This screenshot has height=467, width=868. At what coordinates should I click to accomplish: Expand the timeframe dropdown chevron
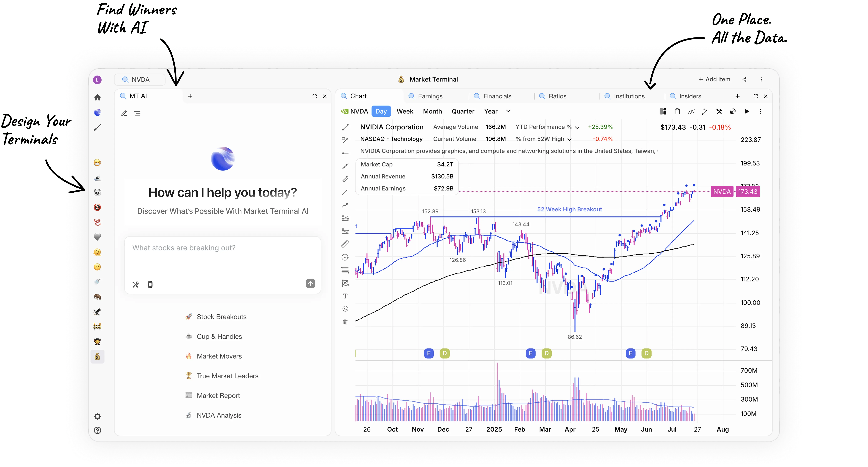click(508, 111)
